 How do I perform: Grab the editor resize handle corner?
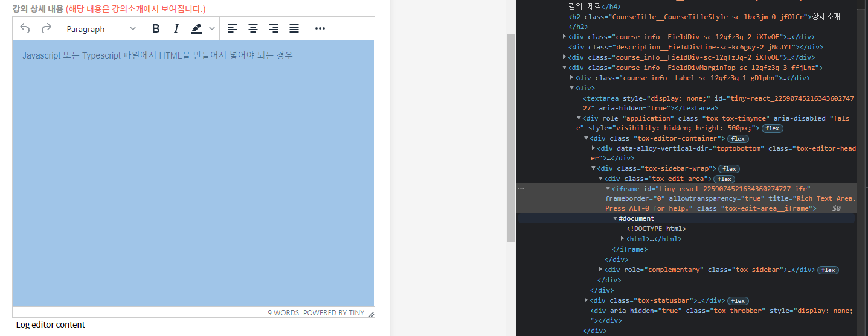[x=371, y=314]
